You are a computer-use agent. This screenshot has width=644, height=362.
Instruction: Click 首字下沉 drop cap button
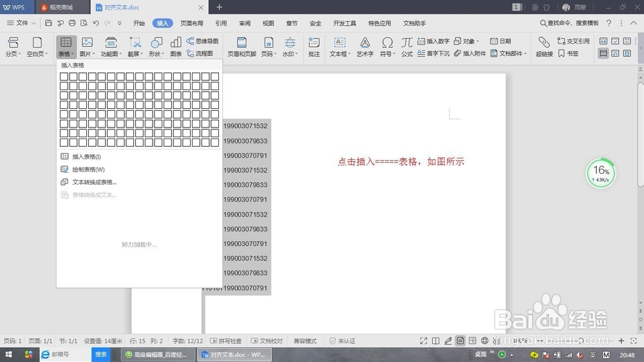point(433,53)
